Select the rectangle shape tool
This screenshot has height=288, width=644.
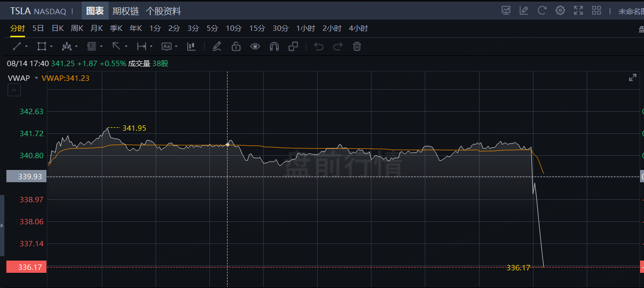pos(42,47)
